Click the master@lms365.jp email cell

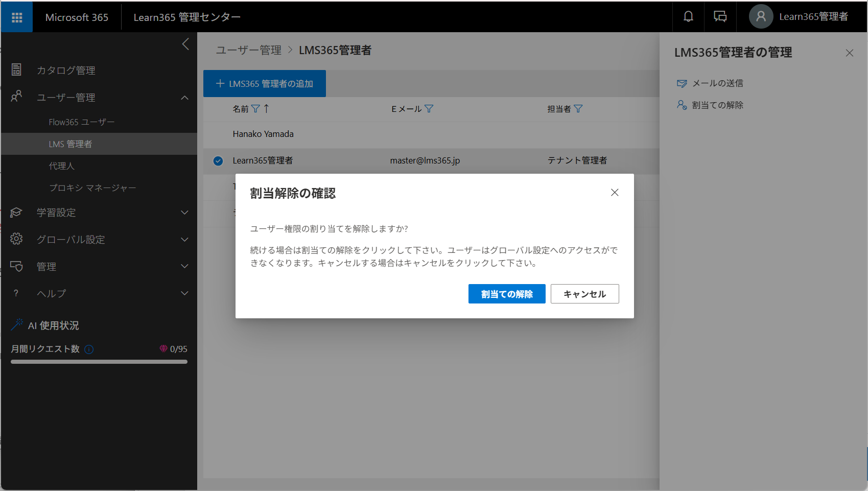pos(425,160)
